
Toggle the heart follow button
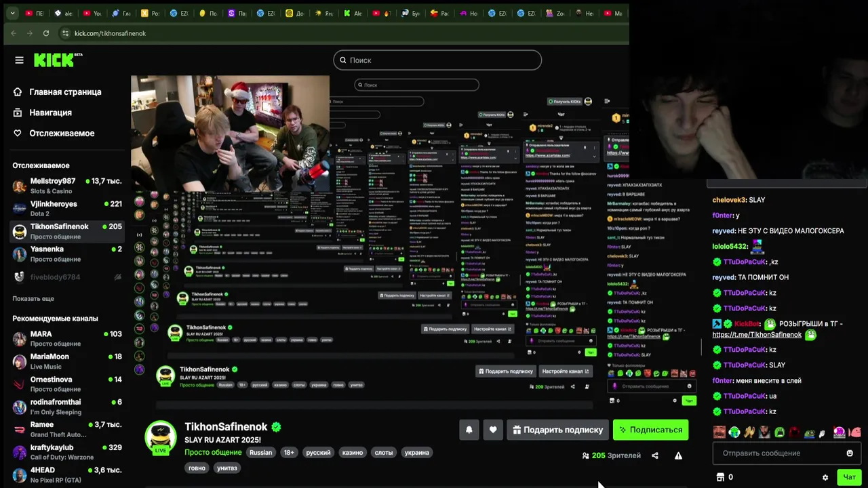click(x=493, y=430)
